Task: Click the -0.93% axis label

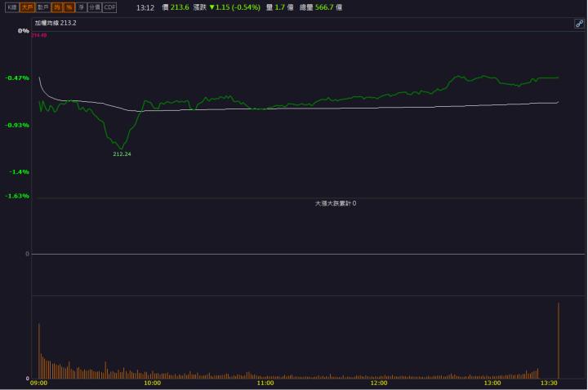Action: point(17,125)
